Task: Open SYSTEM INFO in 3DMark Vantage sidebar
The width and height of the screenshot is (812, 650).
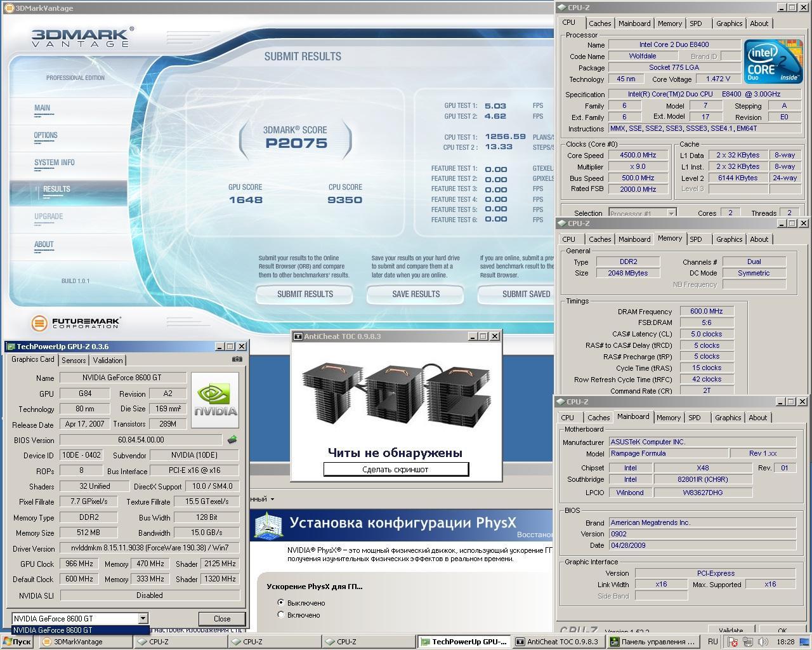Action: tap(55, 162)
